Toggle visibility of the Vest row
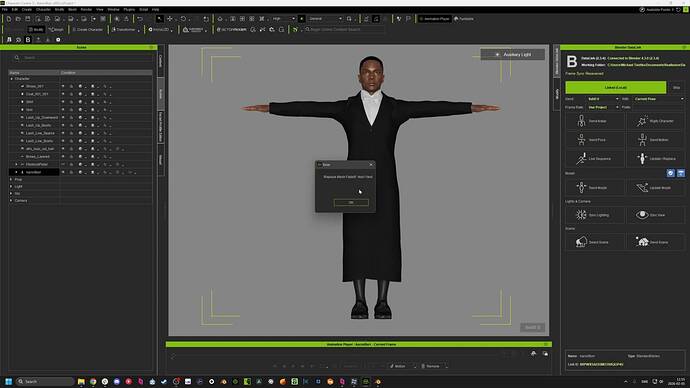This screenshot has width=690, height=388. point(63,110)
